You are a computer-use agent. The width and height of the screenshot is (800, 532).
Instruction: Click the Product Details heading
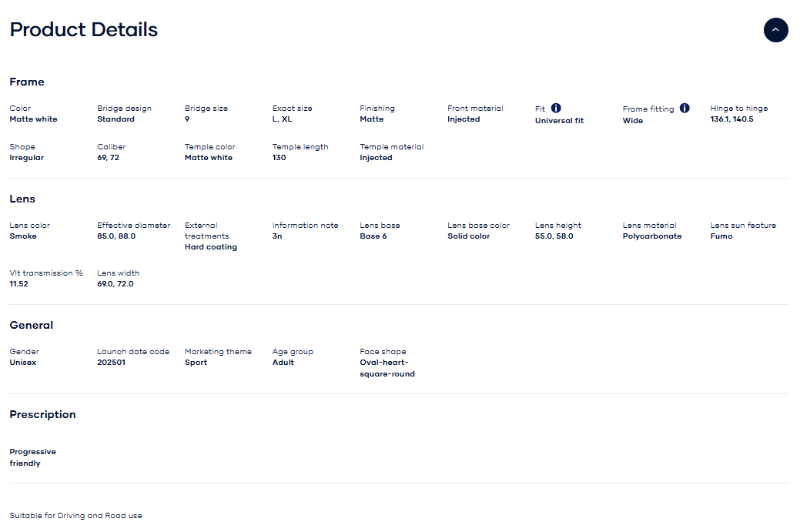83,30
